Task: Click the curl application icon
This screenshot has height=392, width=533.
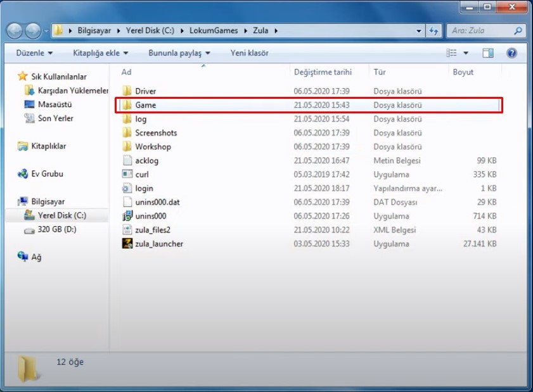Action: [127, 174]
